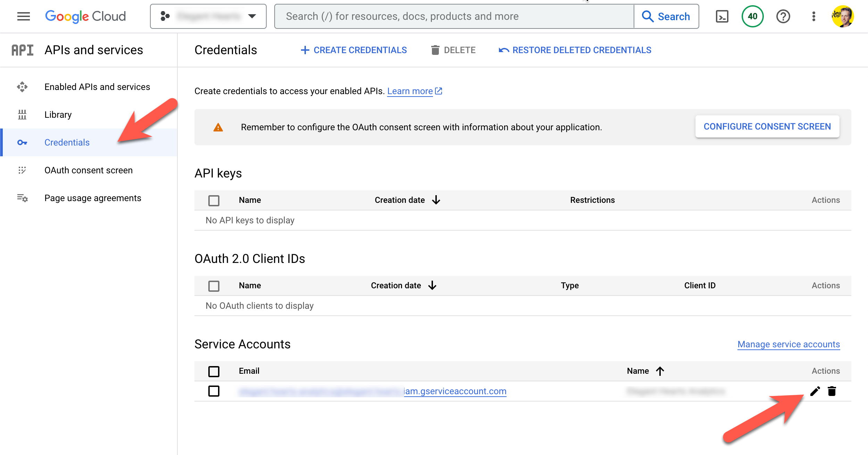Click the text No OAuth clients to display
Viewport: 868px width, 455px height.
[x=260, y=306]
